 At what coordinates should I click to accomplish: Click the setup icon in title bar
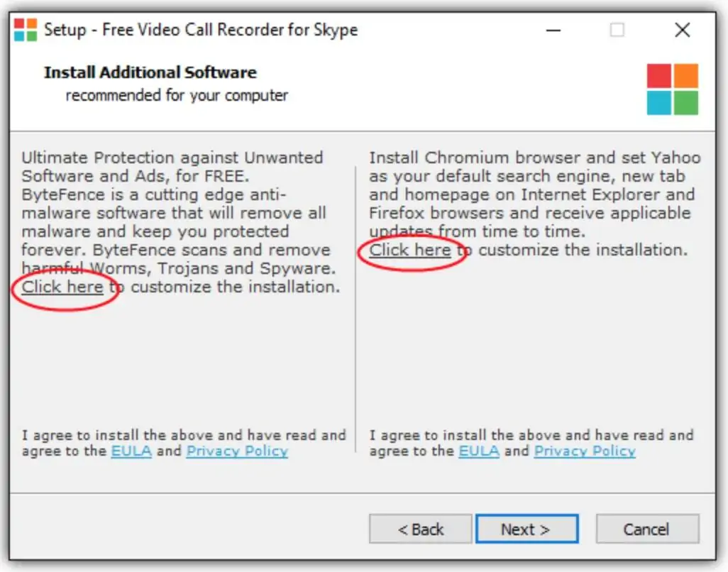point(26,31)
